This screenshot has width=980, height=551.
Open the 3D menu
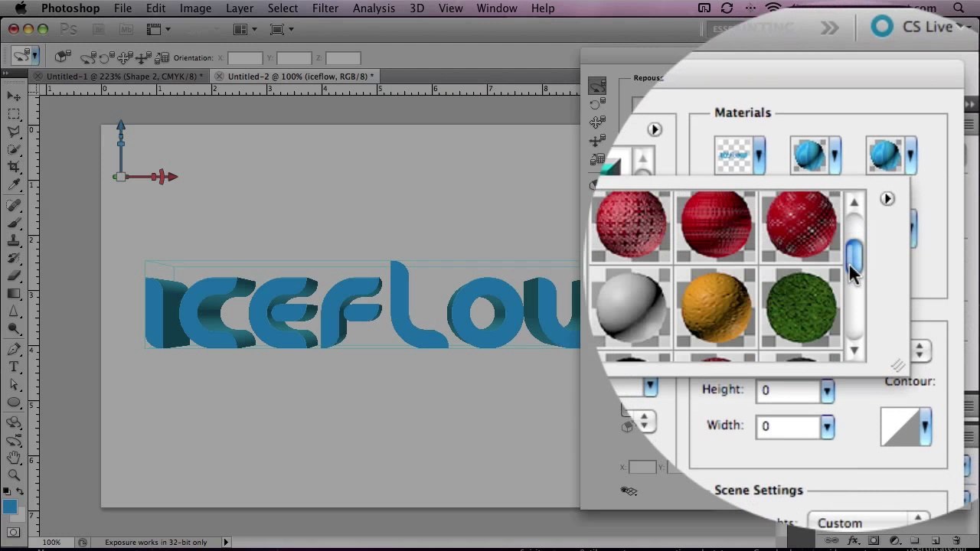click(x=416, y=8)
